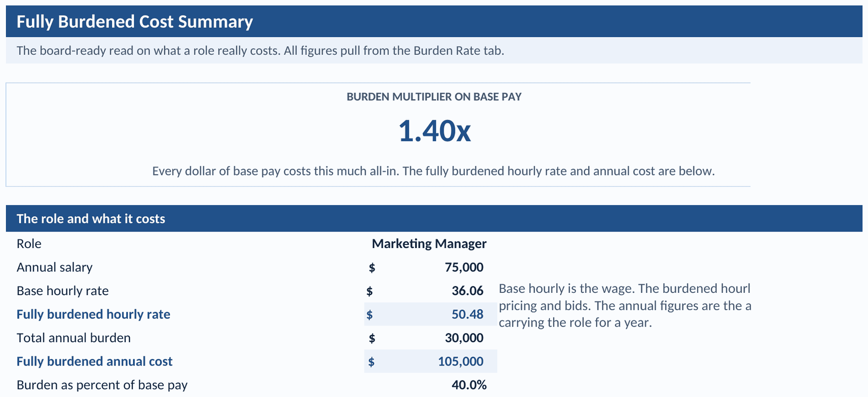Click the 36.06 base hourly value
Screen dimensions: 868x397
(x=467, y=291)
